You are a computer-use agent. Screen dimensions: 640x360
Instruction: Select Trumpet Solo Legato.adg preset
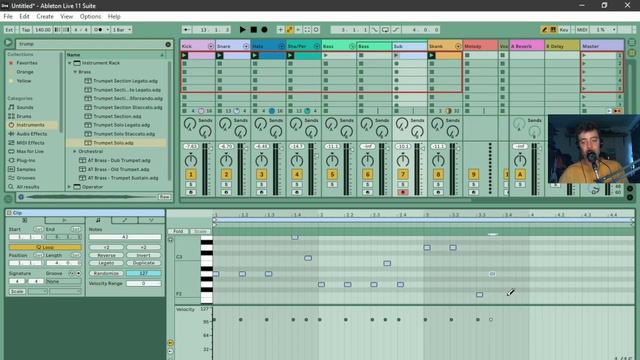pyautogui.click(x=121, y=125)
